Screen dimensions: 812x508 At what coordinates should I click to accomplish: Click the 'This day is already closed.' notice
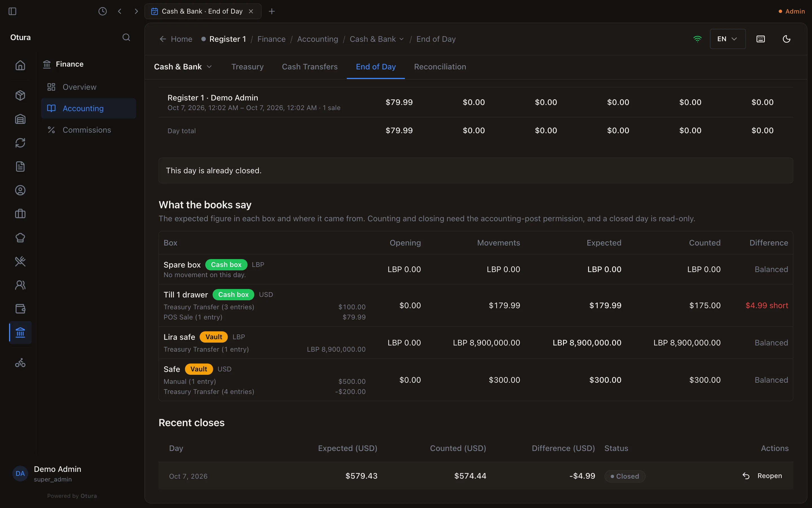(x=475, y=170)
